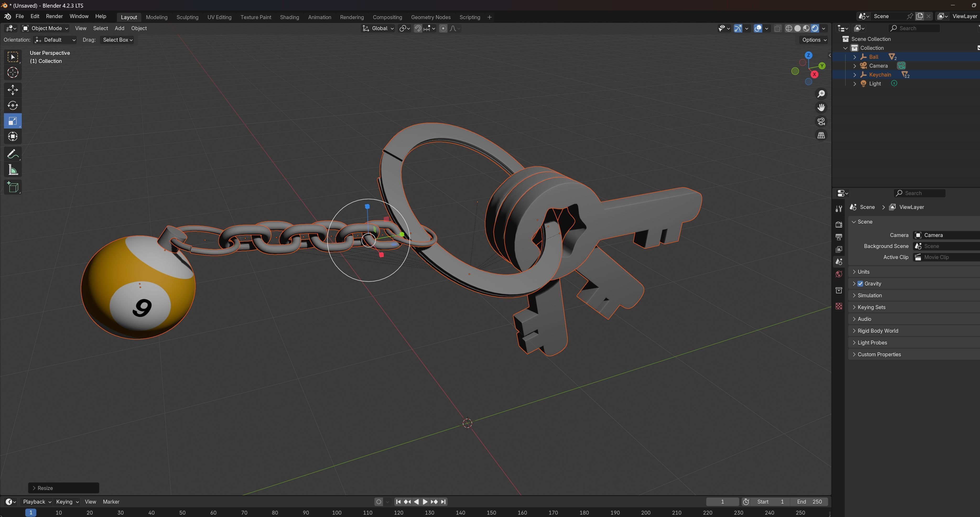The image size is (980, 517).
Task: Click the Options button in viewport
Action: 814,40
